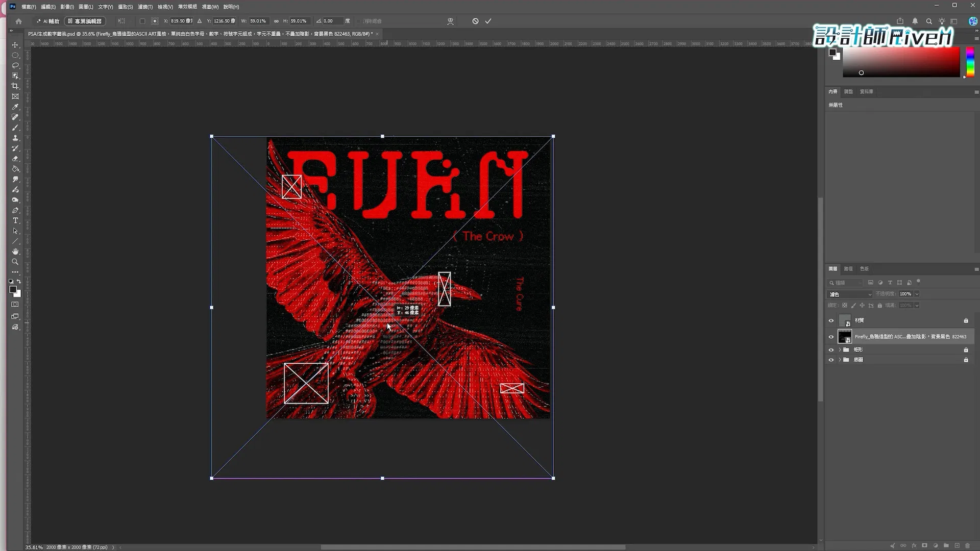Image resolution: width=980 pixels, height=551 pixels.
Task: Select the Horizontal Type tool
Action: (x=15, y=220)
